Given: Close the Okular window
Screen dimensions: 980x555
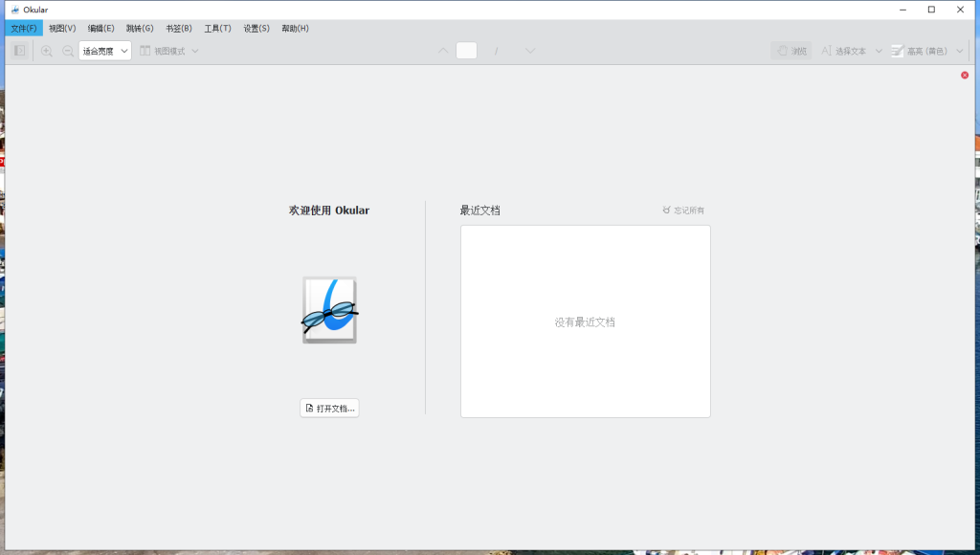Looking at the screenshot, I should point(960,10).
